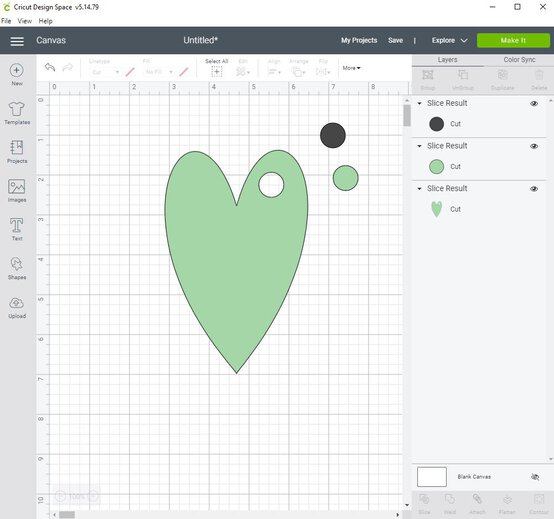Collapse the heart Slice Result group
The image size is (554, 519).
(419, 189)
